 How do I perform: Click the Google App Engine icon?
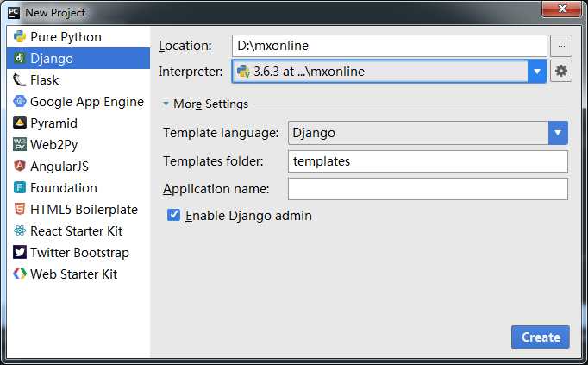pyautogui.click(x=20, y=101)
